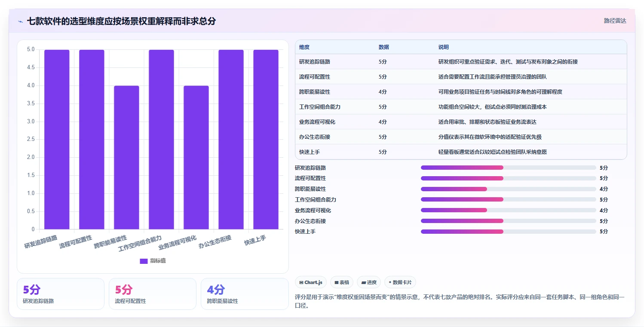Viewport: 644px width, 327px height.
Task: Click the 4分 value in the table's 业务流程可视化 row
Action: coord(383,122)
